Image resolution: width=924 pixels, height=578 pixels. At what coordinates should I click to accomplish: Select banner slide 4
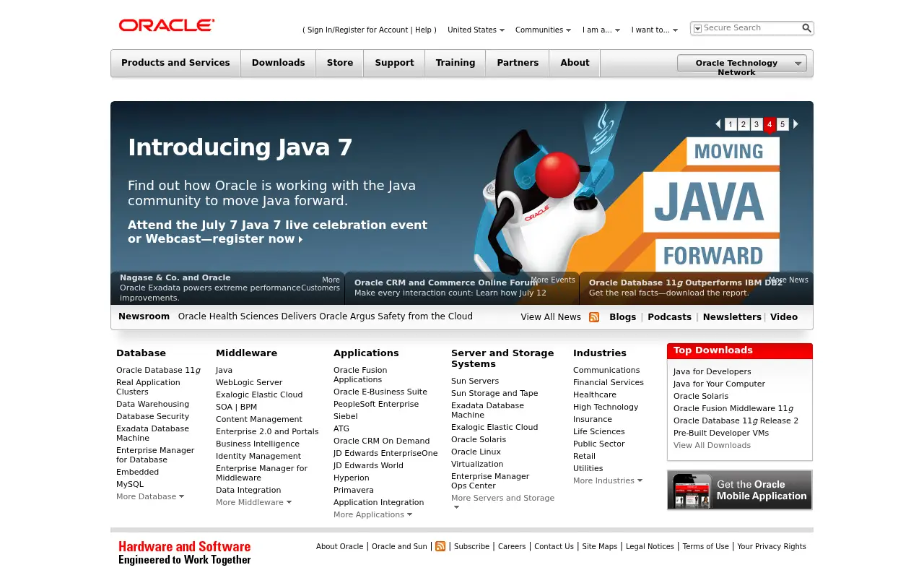click(770, 125)
